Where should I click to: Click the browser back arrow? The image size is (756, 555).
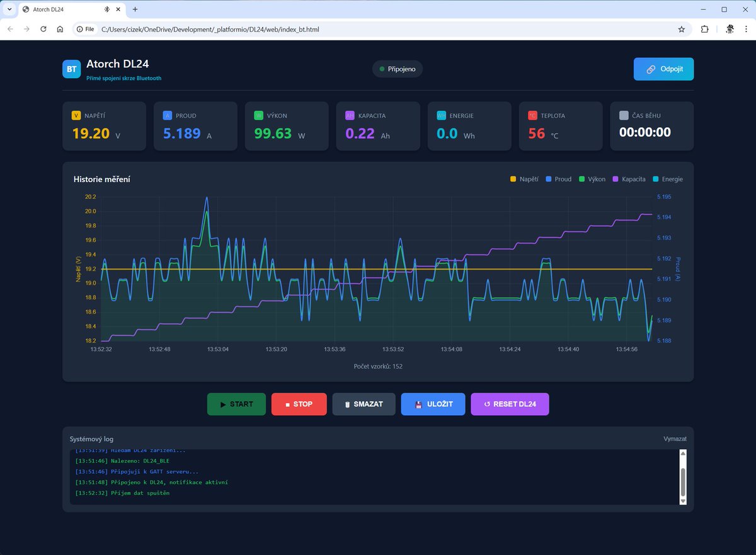(10, 29)
